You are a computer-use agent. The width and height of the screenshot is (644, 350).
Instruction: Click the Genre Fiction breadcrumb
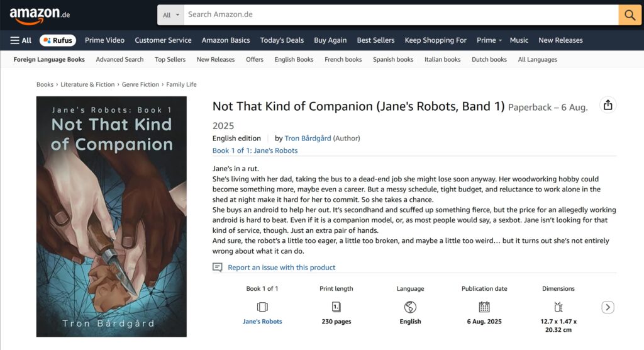coord(142,84)
